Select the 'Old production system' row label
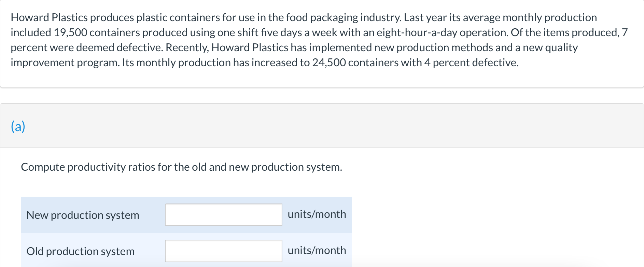 point(80,252)
